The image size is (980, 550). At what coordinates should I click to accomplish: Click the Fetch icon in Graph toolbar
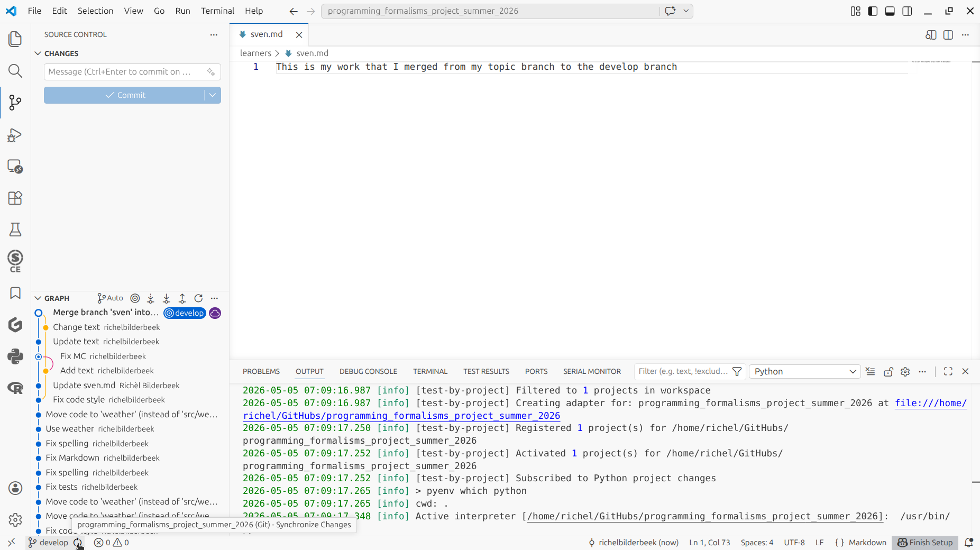tap(151, 298)
